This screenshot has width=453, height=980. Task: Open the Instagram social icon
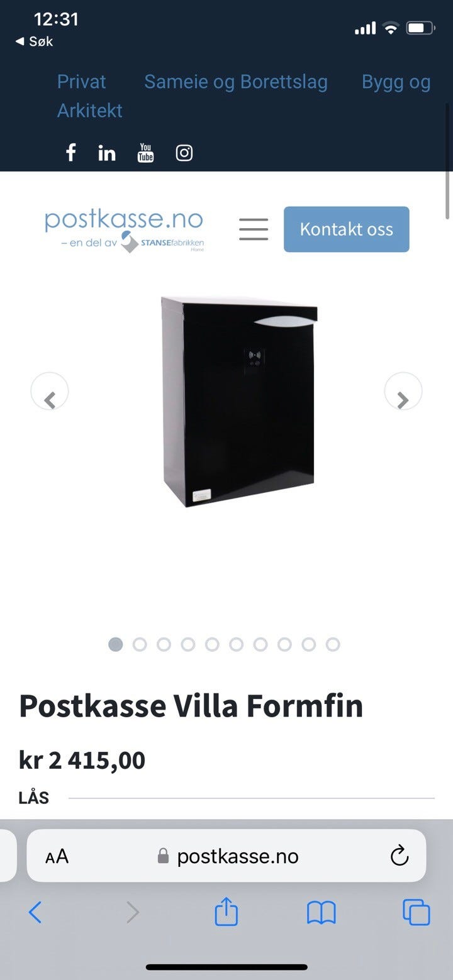tap(184, 153)
